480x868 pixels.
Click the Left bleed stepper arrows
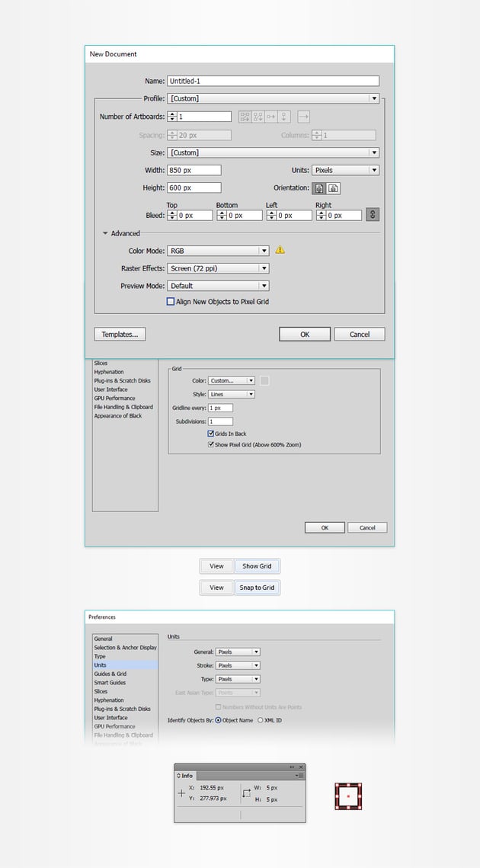point(272,216)
